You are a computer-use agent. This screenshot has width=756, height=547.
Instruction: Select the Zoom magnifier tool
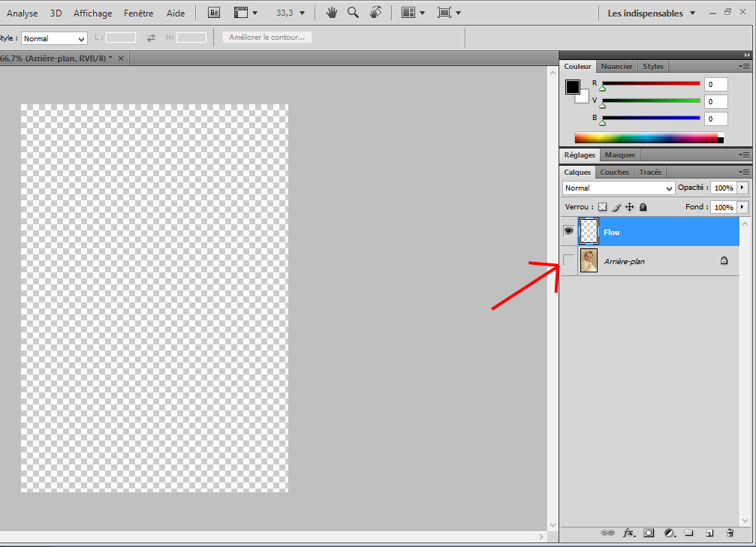pos(353,13)
